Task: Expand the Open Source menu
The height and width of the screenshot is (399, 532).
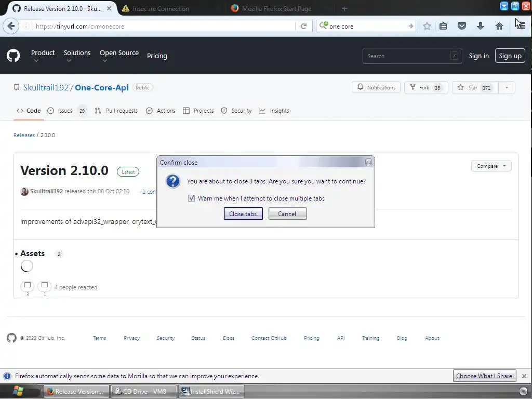Action: click(119, 56)
